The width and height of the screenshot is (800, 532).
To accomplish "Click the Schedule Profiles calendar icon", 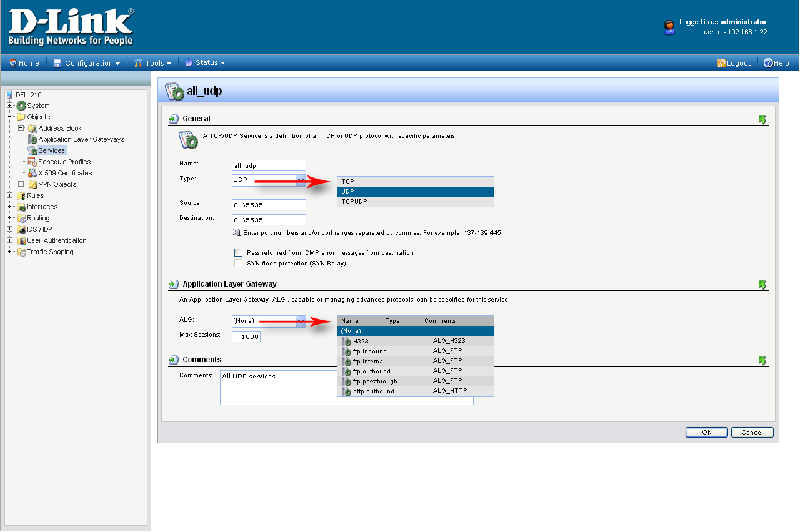I will [x=32, y=162].
